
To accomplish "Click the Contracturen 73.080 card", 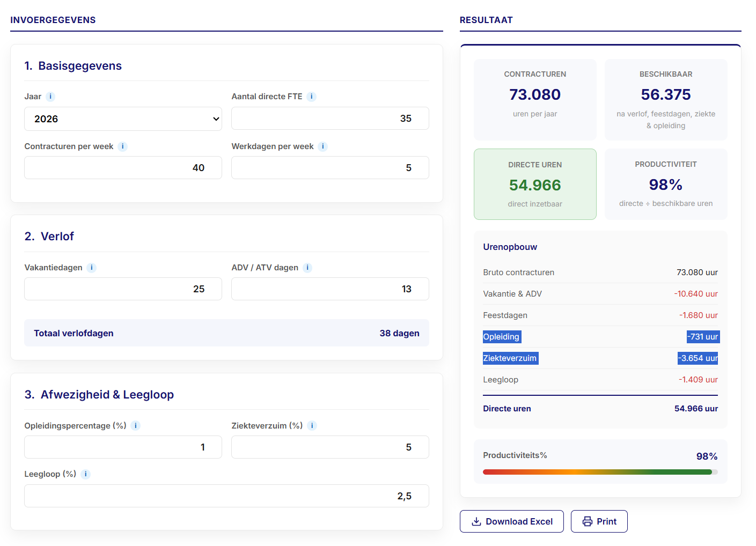I will click(x=535, y=100).
